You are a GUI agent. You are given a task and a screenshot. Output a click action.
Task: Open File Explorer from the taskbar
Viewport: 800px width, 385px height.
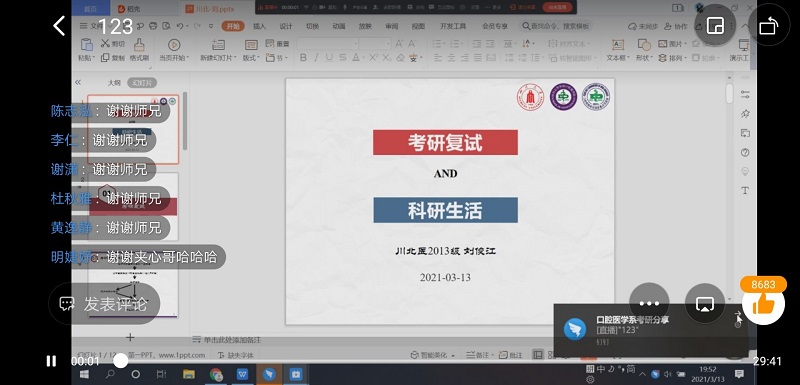[189, 374]
